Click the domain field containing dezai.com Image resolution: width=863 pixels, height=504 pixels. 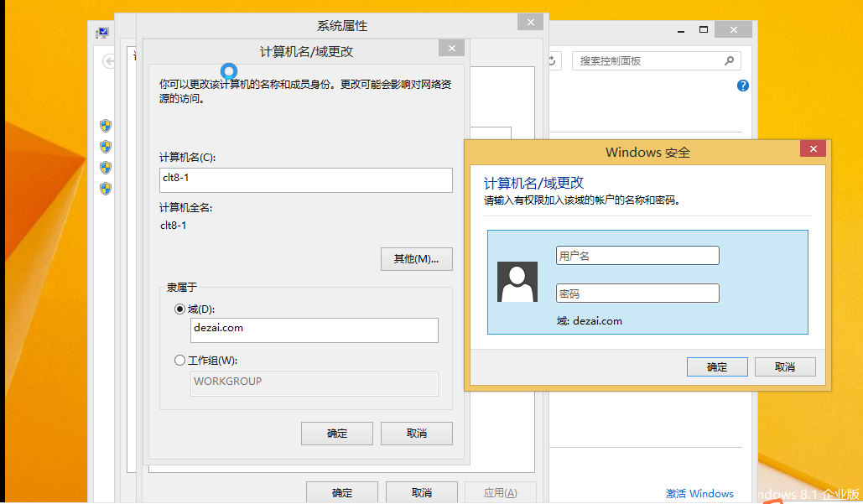click(x=315, y=330)
